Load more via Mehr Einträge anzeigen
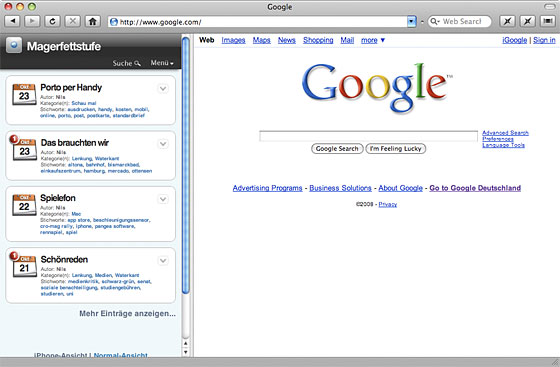 (128, 313)
